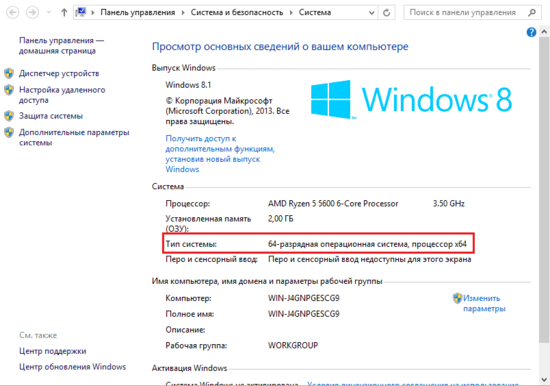Click the 'Тип системы:' label

191,244
